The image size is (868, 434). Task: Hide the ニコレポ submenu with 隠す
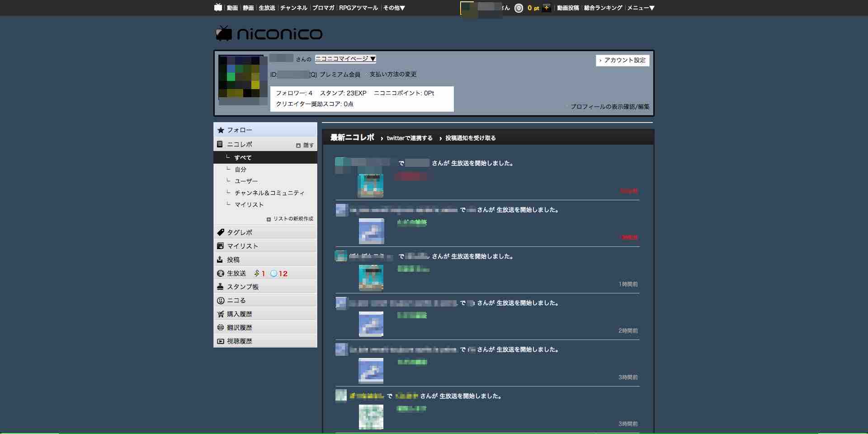coord(305,145)
